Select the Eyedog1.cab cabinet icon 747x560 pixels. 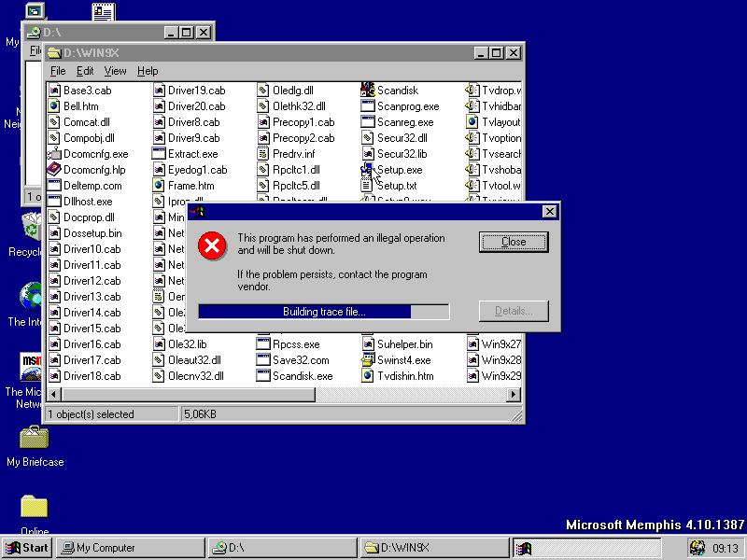[x=159, y=170]
